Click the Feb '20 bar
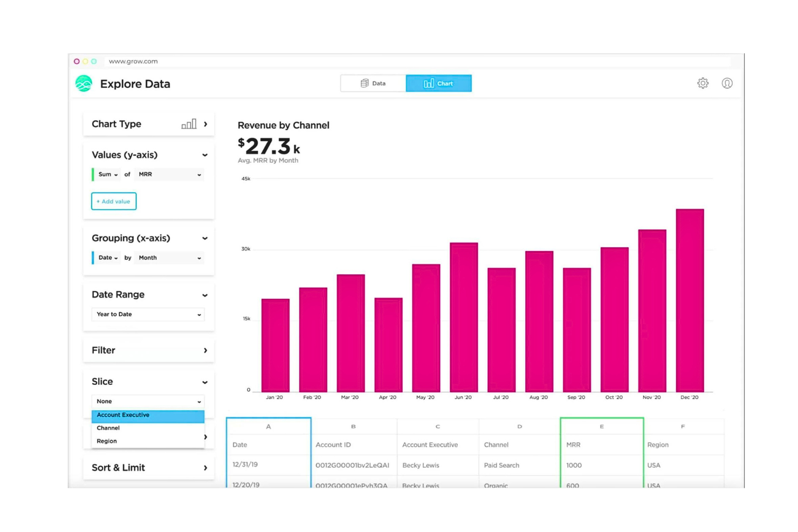Image resolution: width=798 pixels, height=532 pixels. point(313,340)
